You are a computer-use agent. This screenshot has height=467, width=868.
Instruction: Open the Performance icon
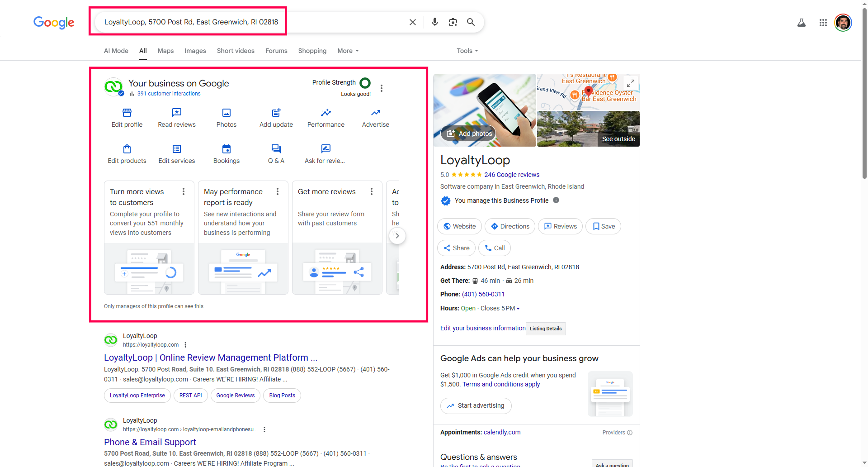pyautogui.click(x=326, y=113)
